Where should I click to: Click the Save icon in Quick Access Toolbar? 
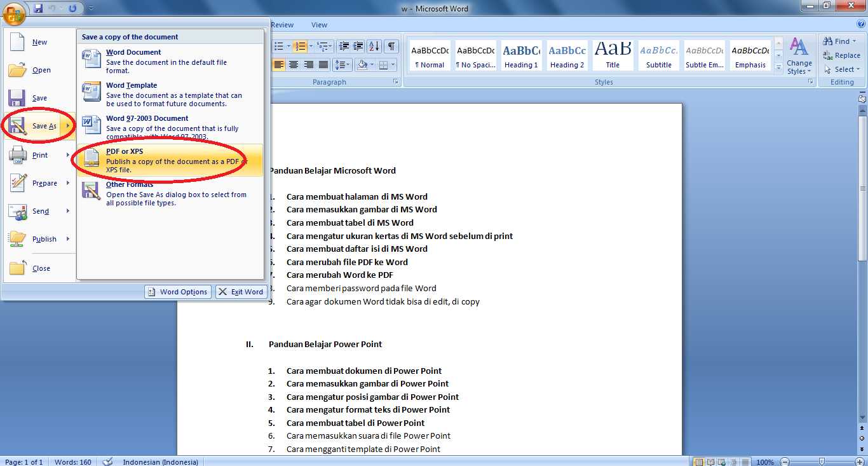pos(38,8)
